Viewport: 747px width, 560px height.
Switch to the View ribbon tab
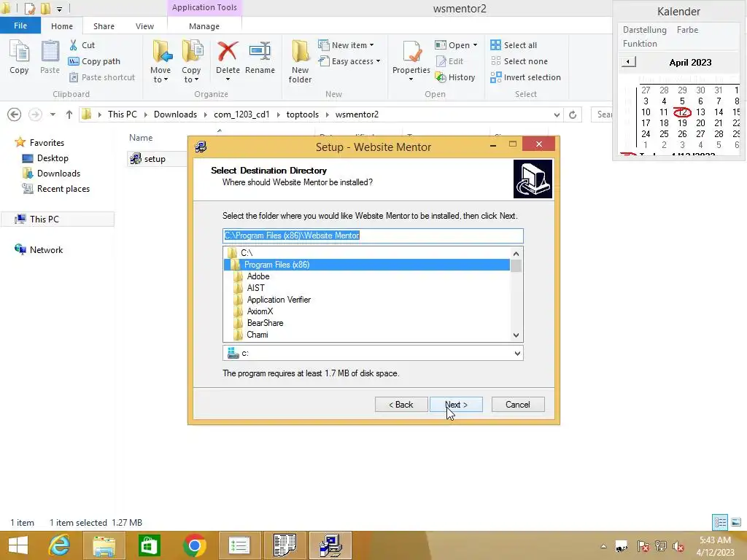point(144,26)
